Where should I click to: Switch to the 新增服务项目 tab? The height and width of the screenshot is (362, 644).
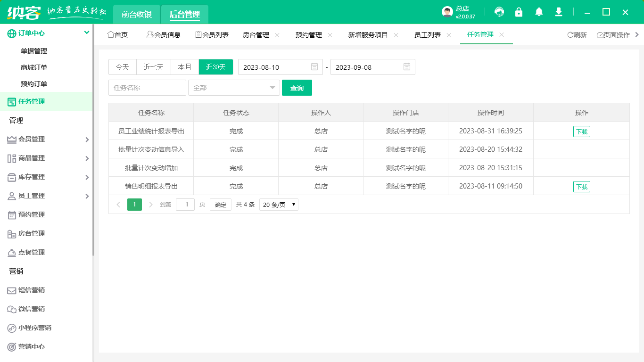368,35
